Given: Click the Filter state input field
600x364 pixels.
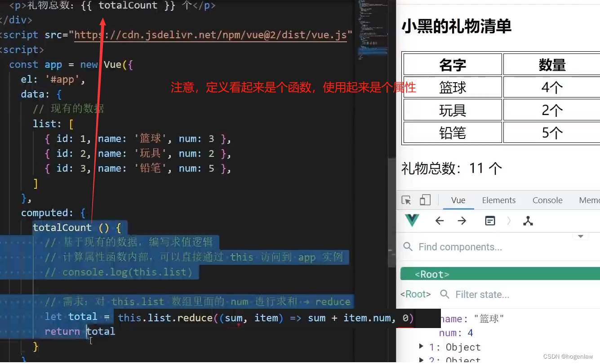Looking at the screenshot, I should pyautogui.click(x=482, y=294).
